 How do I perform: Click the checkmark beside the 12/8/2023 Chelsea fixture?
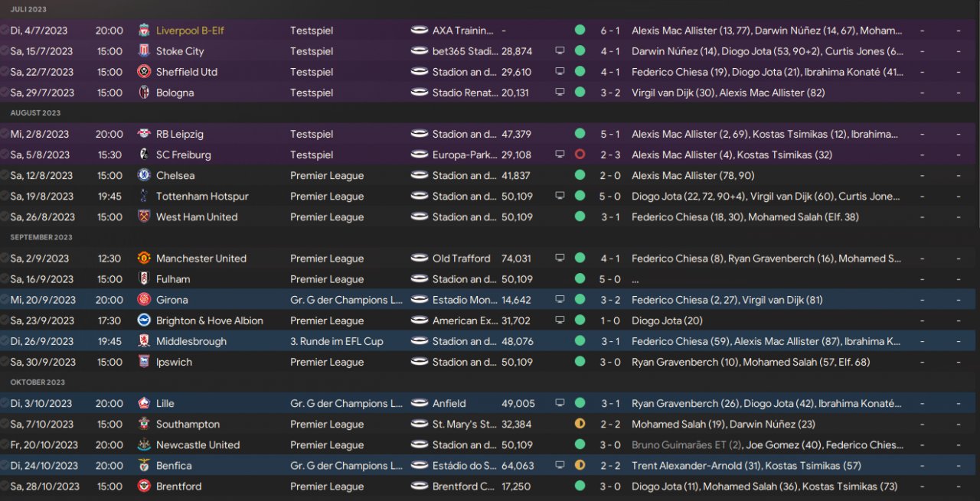click(5, 175)
